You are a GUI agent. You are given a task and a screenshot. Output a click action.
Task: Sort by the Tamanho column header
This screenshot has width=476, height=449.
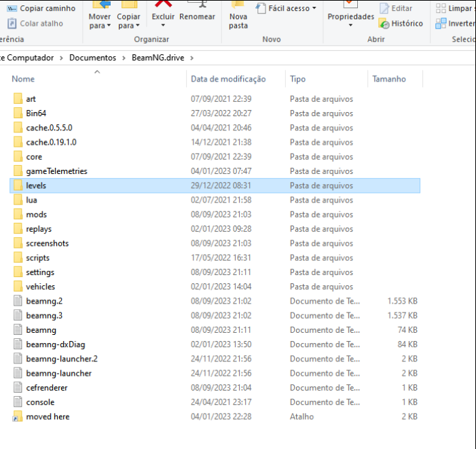pyautogui.click(x=389, y=79)
